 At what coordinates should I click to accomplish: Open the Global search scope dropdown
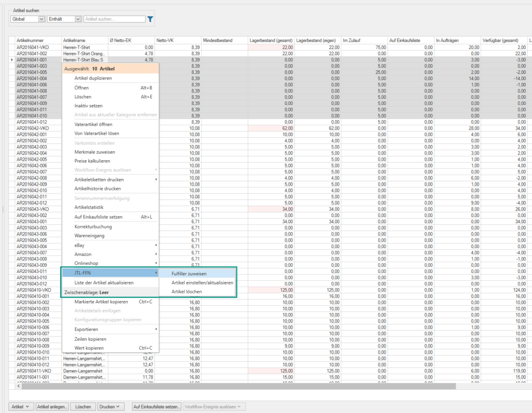click(x=28, y=19)
